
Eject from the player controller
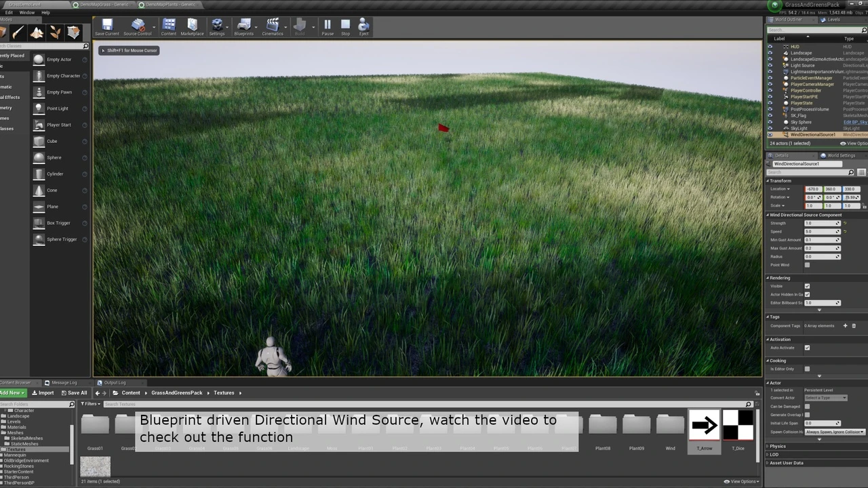[363, 27]
